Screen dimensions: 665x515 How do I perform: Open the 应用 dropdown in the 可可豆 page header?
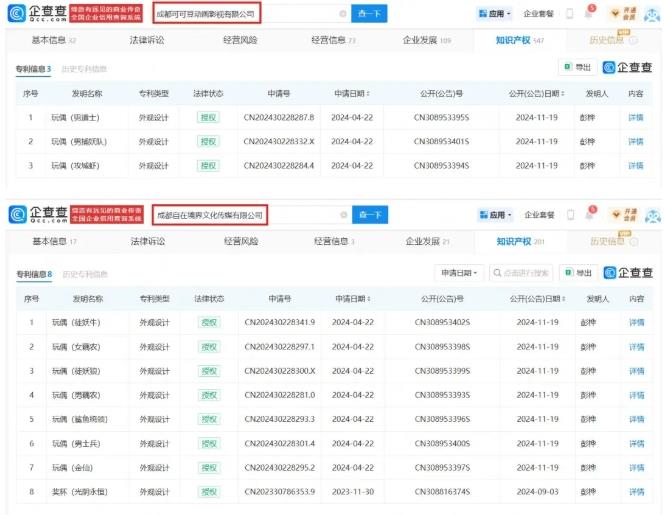(x=495, y=14)
